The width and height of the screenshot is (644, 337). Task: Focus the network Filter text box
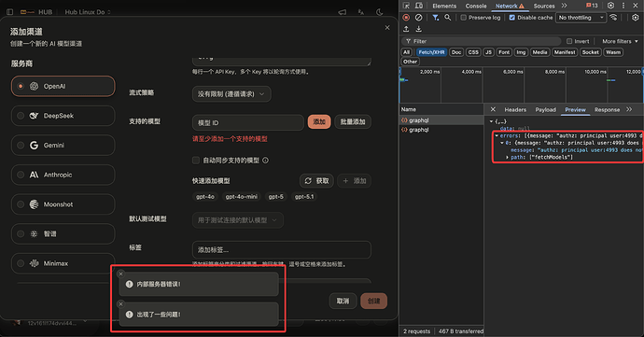click(481, 41)
